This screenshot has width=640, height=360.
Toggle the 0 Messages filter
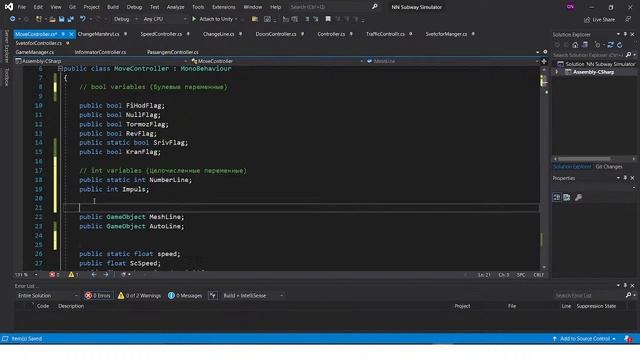185,296
